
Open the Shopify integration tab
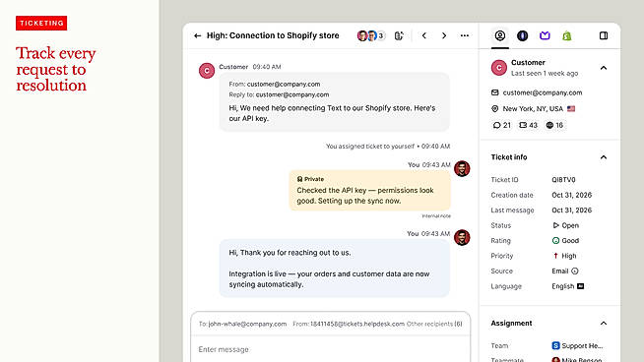567,35
